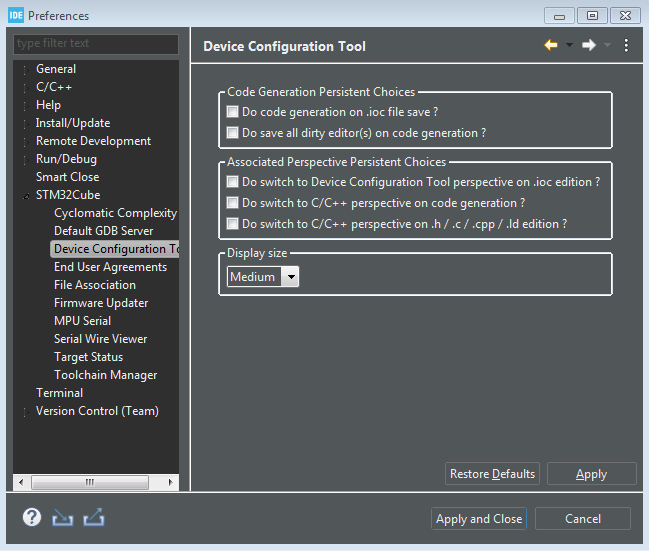Open MPU Serial page
Screen dimensions: 649x551
coord(82,321)
